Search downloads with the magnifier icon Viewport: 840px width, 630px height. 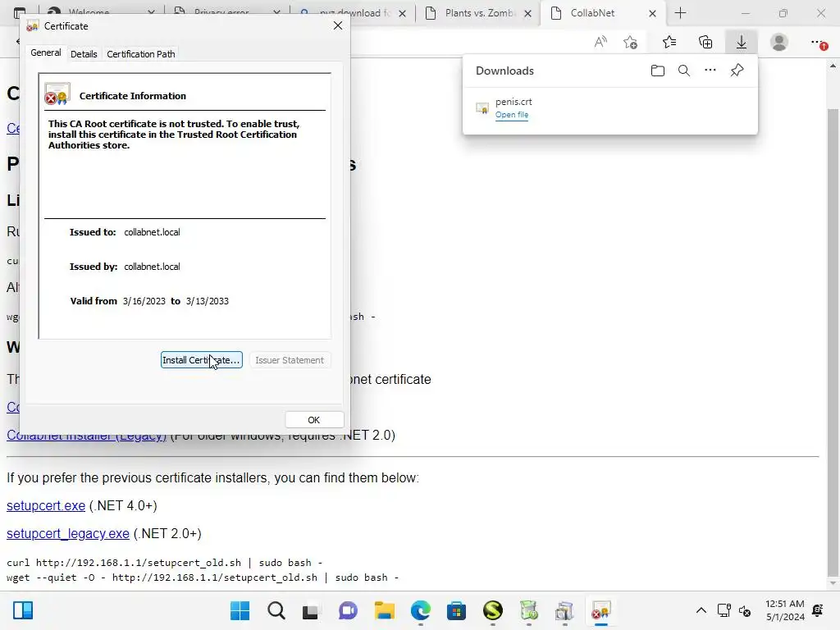(683, 71)
